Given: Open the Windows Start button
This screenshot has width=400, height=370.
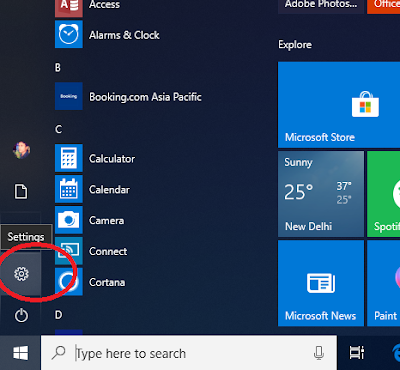Looking at the screenshot, I should click(x=21, y=353).
